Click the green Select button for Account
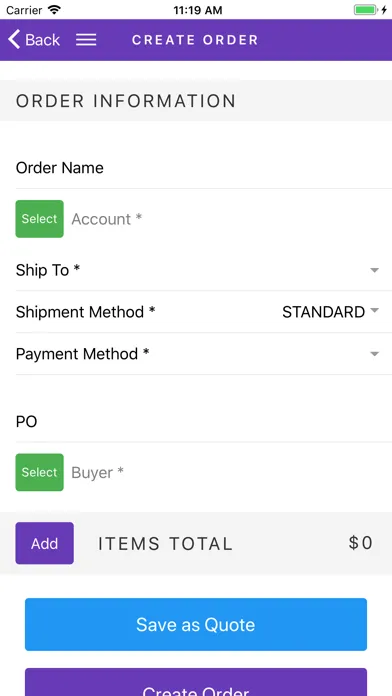The width and height of the screenshot is (392, 696). (40, 219)
